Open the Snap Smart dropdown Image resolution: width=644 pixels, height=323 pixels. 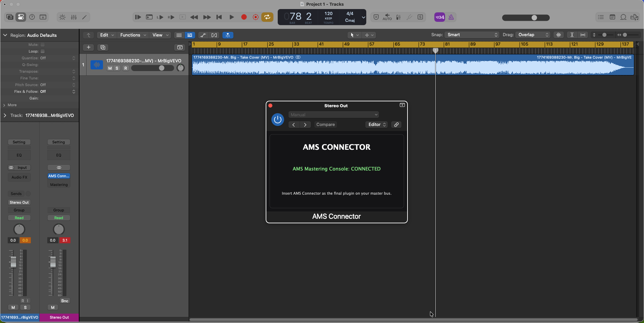(472, 35)
